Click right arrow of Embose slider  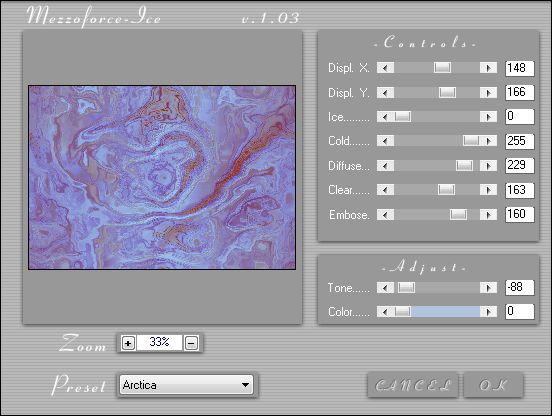click(x=488, y=214)
